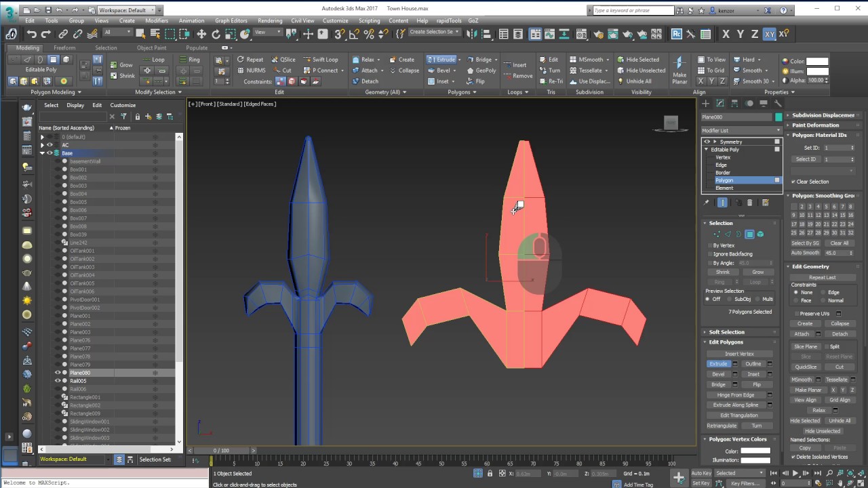
Task: Enable the By Angle checkbox
Action: tap(709, 263)
